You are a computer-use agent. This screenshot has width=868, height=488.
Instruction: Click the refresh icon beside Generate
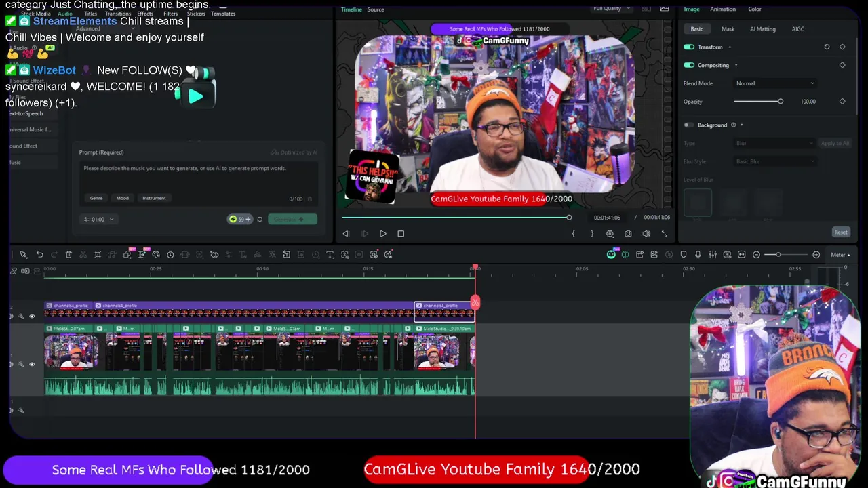coord(260,219)
